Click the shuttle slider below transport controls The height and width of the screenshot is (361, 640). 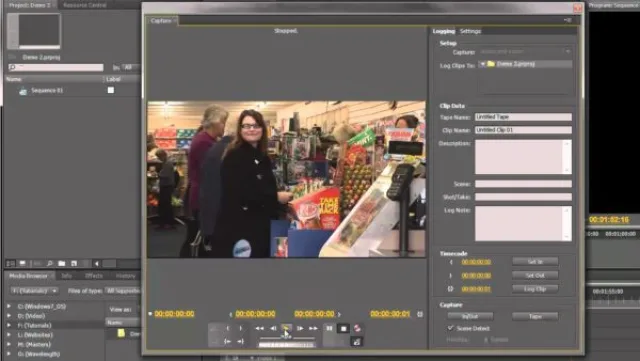pos(287,338)
